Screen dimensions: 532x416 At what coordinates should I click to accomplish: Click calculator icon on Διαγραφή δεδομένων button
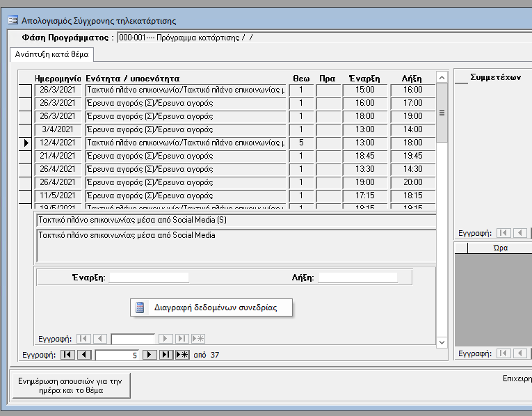point(140,307)
